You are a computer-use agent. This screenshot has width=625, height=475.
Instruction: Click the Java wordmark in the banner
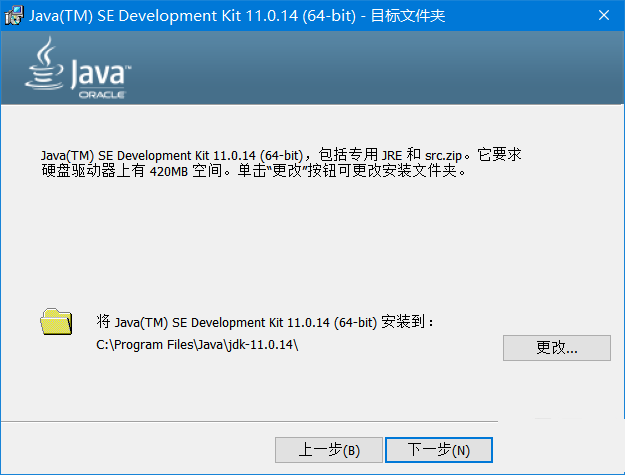100,73
